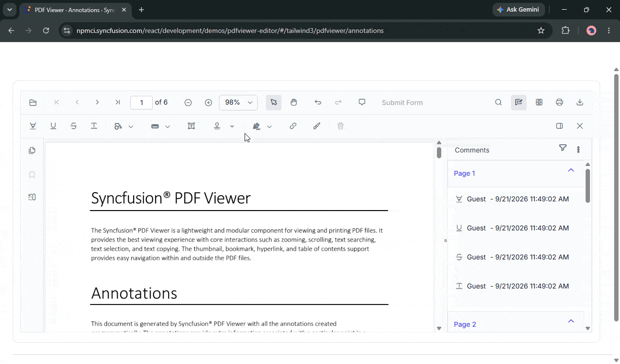Screen dimensions: 620x364
Task: Zoom in with the plus icon
Action: (x=208, y=103)
